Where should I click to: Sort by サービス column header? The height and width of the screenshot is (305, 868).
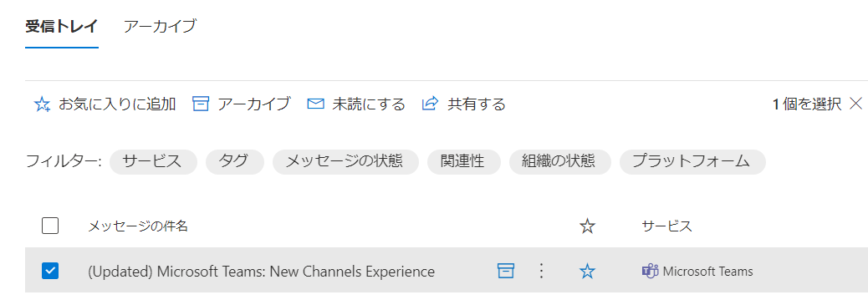(x=667, y=226)
